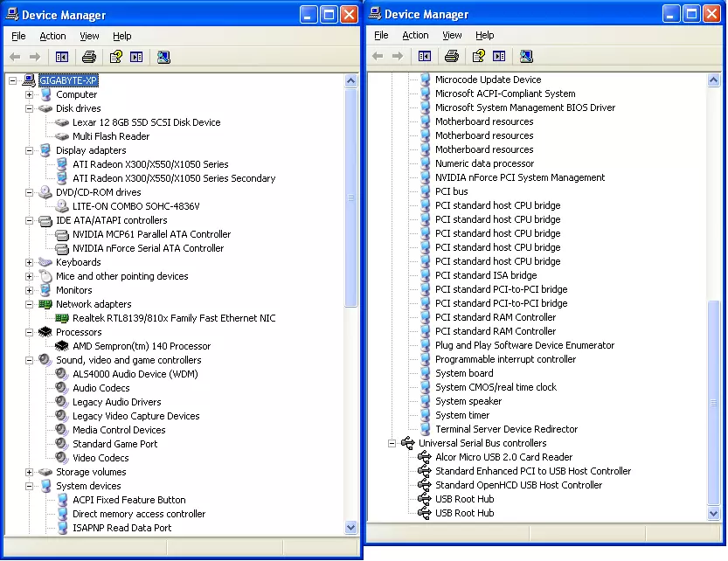Click Show/Hide console tree icon in right window
The image size is (728, 561).
pos(425,56)
